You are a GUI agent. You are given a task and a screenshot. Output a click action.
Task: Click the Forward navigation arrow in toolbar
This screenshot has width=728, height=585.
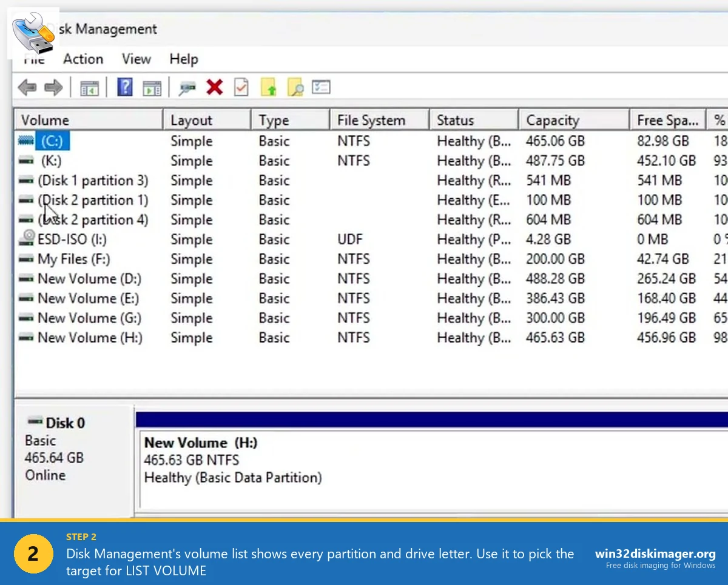53,87
